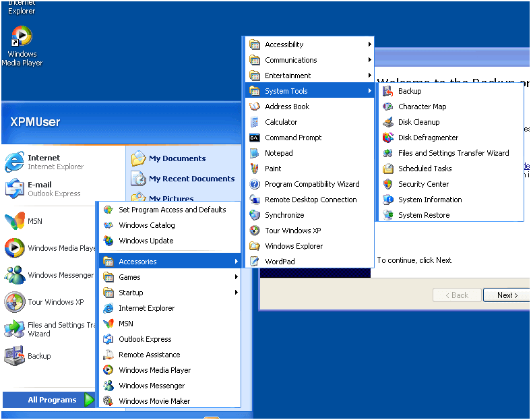Select MSN entry in All Programs list

click(x=170, y=324)
